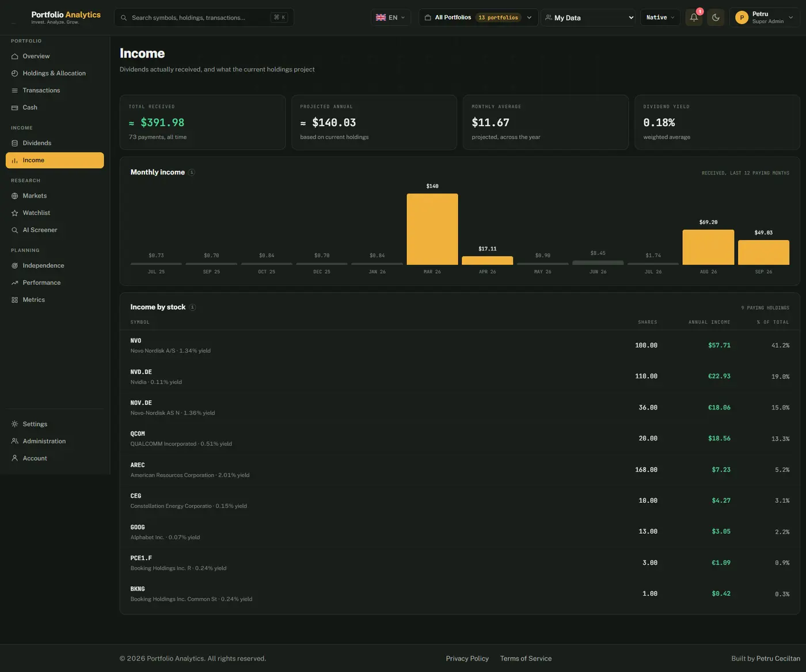Click the AUG 26 $69.20 bar

(x=708, y=247)
